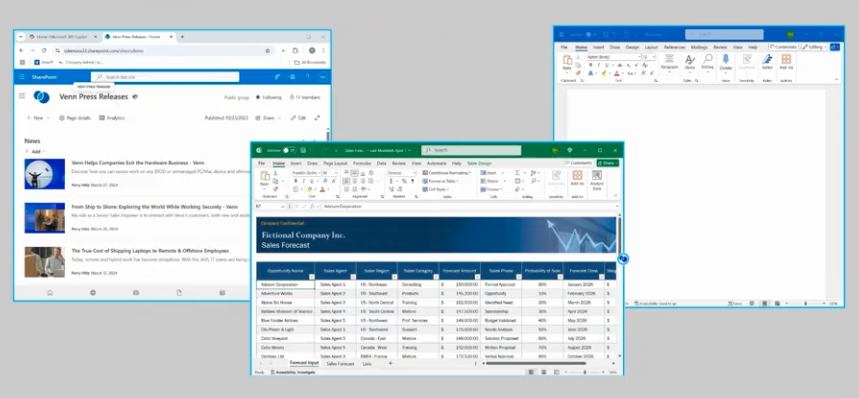This screenshot has height=398, width=859.
Task: Click Page details on SharePoint toolbar
Action: (75, 118)
